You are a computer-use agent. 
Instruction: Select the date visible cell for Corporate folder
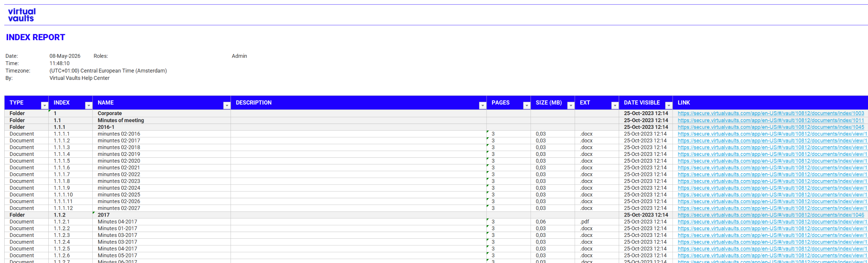(x=646, y=113)
